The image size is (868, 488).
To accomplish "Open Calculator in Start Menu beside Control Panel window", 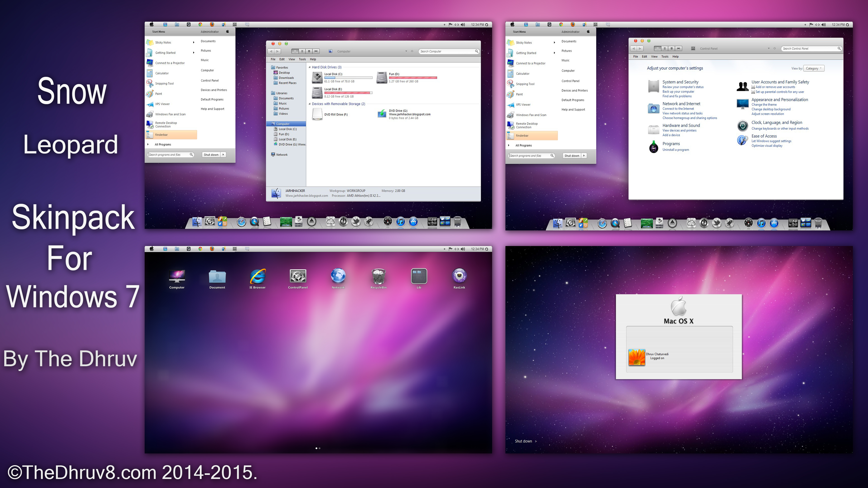I will [x=523, y=74].
